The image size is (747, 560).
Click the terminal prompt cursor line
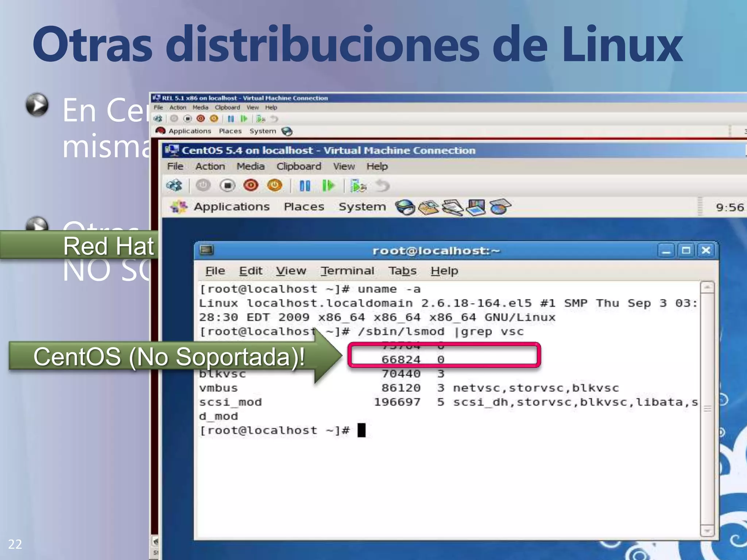tap(282, 431)
